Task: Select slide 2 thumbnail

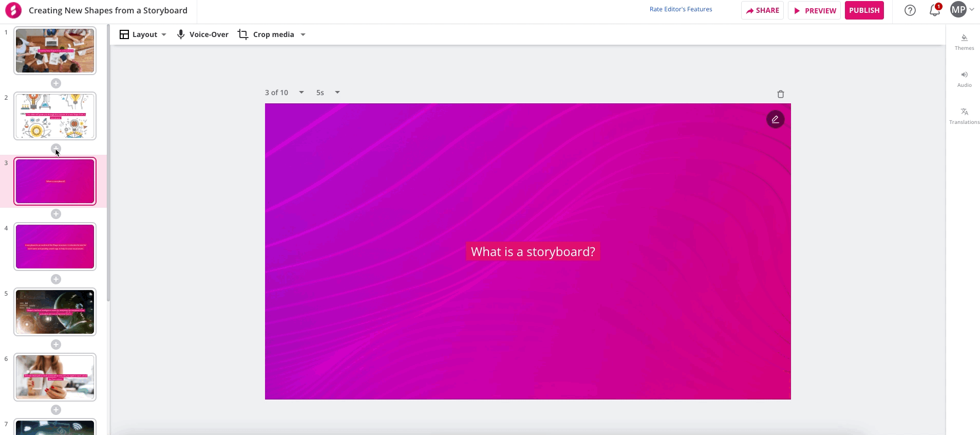Action: click(x=55, y=116)
